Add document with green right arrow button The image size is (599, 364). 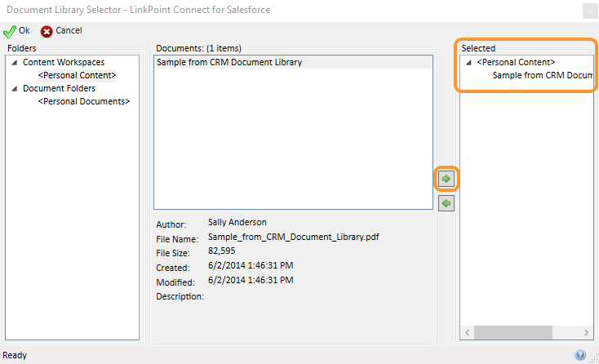tap(446, 179)
